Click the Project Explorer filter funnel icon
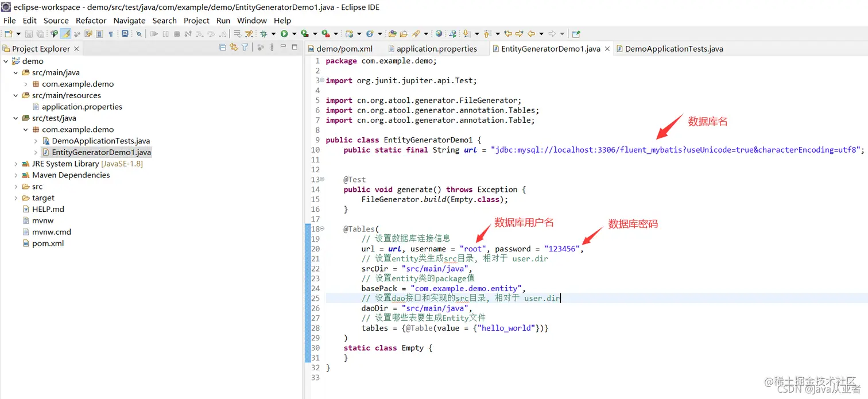Image resolution: width=868 pixels, height=399 pixels. pyautogui.click(x=245, y=48)
